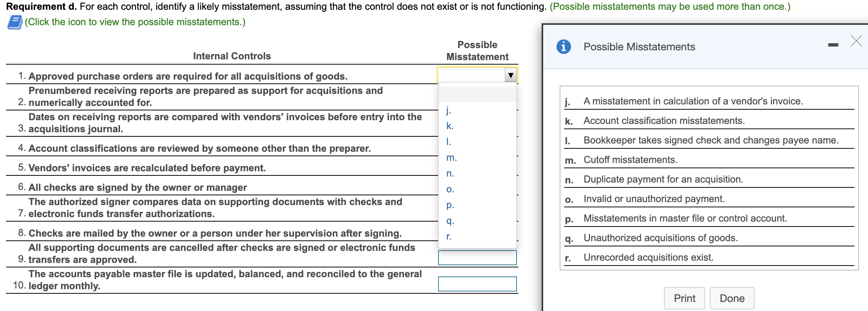Open the possible misstatements via the green link
Viewport: 868px width, 311px height.
click(x=133, y=22)
